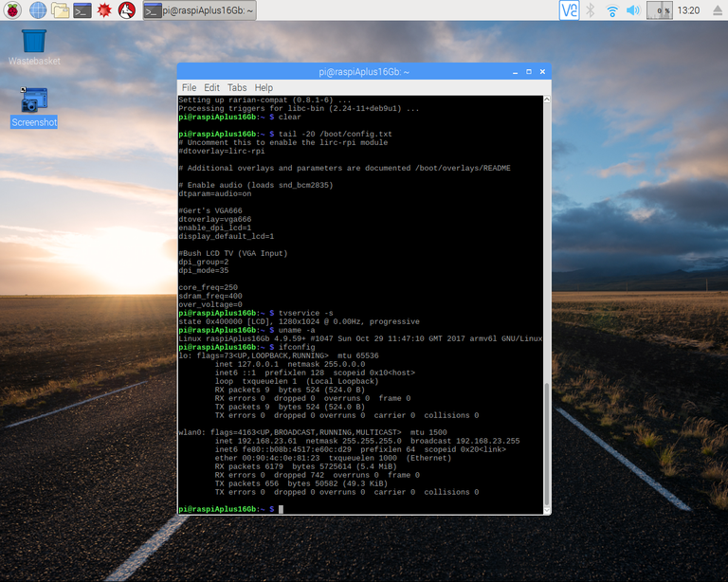This screenshot has height=582, width=728.
Task: Show the clock calendar at 13:20
Action: (688, 10)
